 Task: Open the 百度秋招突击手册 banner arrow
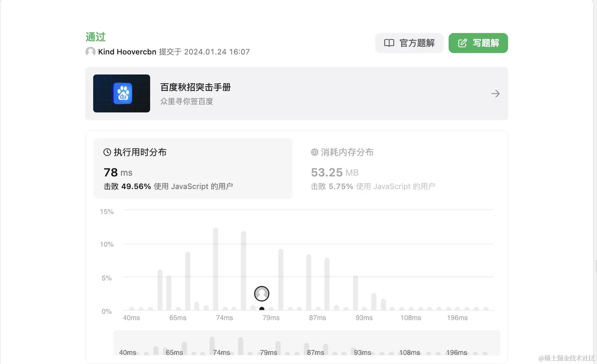pyautogui.click(x=495, y=93)
